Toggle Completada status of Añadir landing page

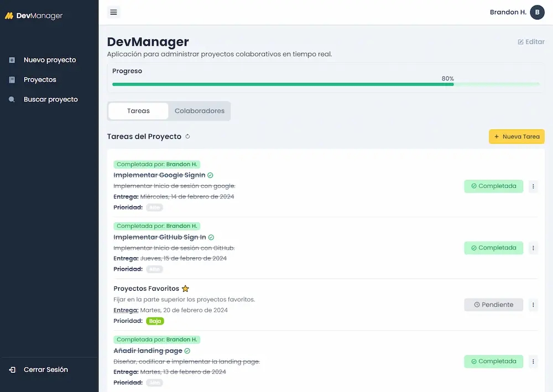click(493, 362)
